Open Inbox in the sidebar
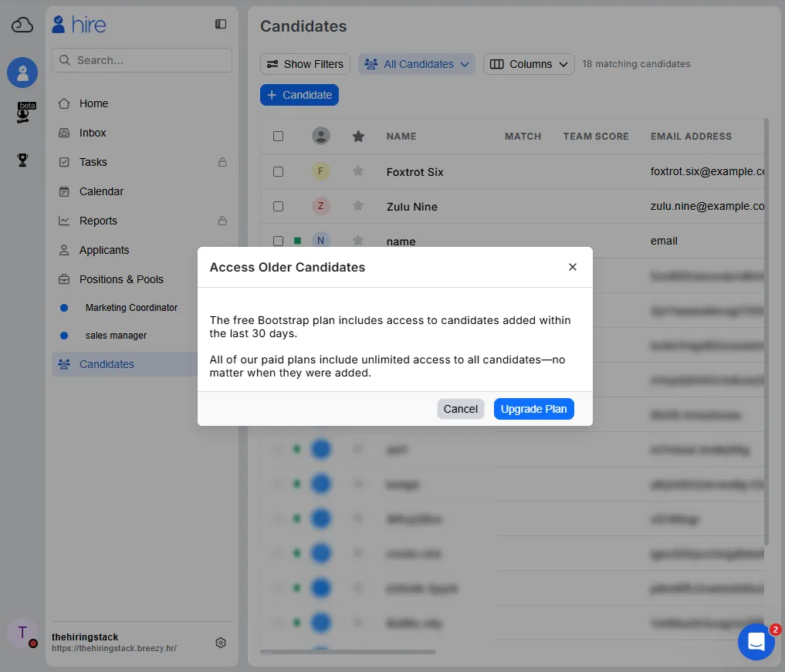This screenshot has height=672, width=785. pos(142,133)
